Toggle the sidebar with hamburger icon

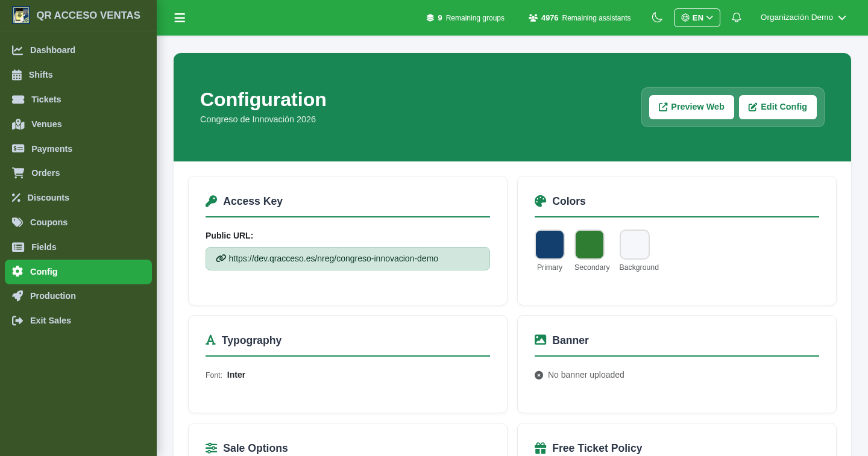tap(180, 17)
